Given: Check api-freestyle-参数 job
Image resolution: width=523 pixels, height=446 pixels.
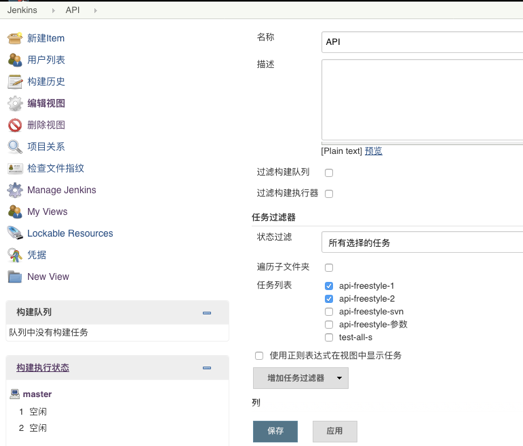Looking at the screenshot, I should click(x=329, y=324).
